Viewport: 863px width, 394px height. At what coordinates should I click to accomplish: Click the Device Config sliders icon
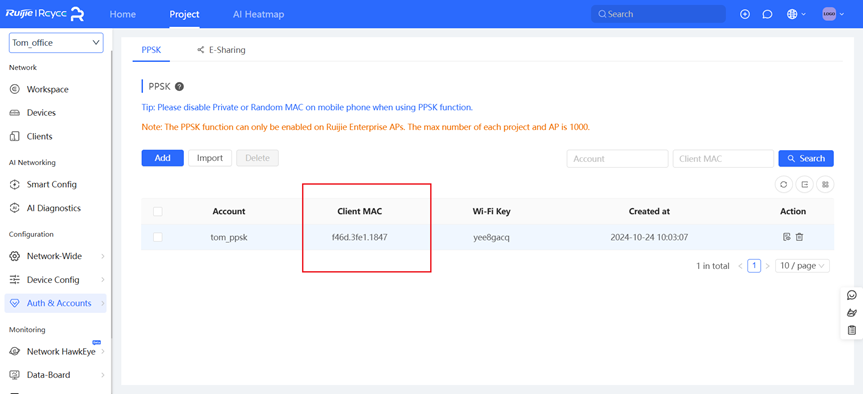point(15,280)
